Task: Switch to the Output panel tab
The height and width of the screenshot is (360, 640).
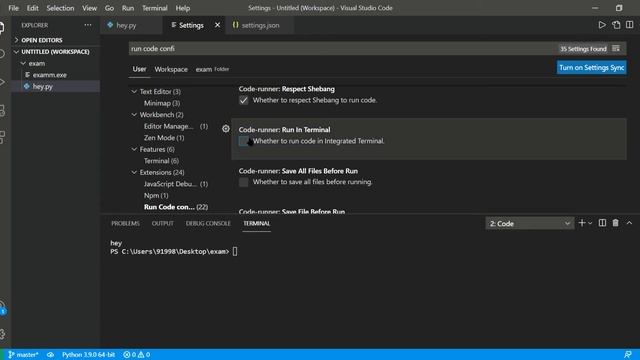Action: (x=162, y=224)
